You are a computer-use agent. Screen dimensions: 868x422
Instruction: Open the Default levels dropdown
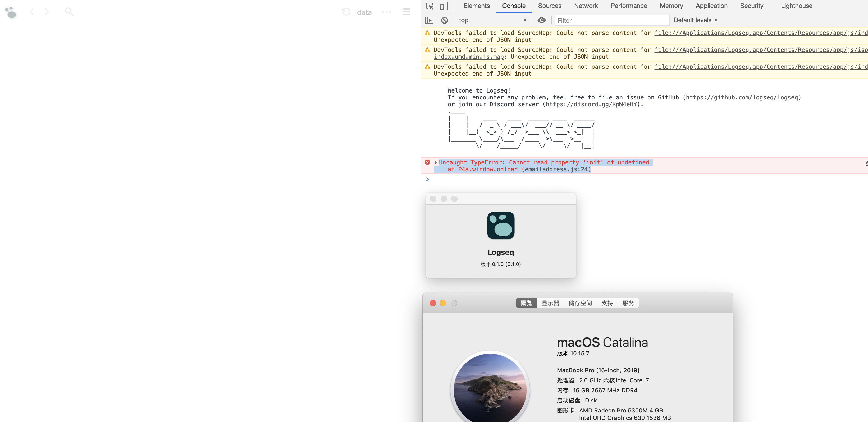pyautogui.click(x=696, y=20)
